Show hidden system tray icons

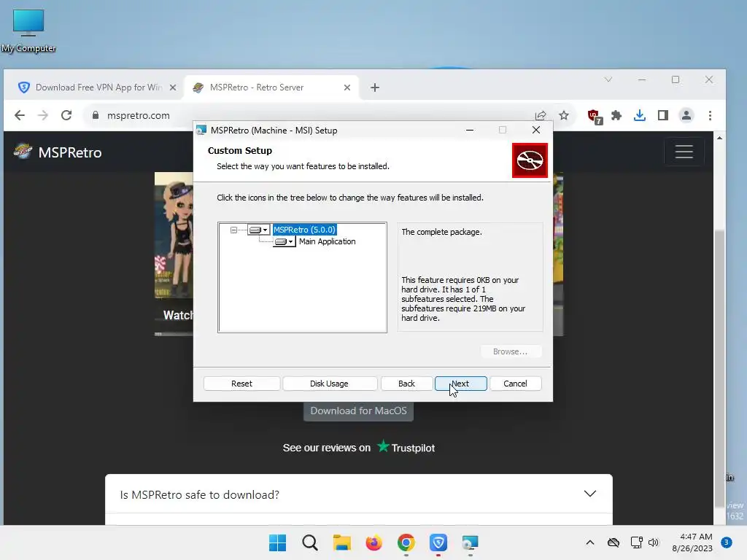coord(589,542)
